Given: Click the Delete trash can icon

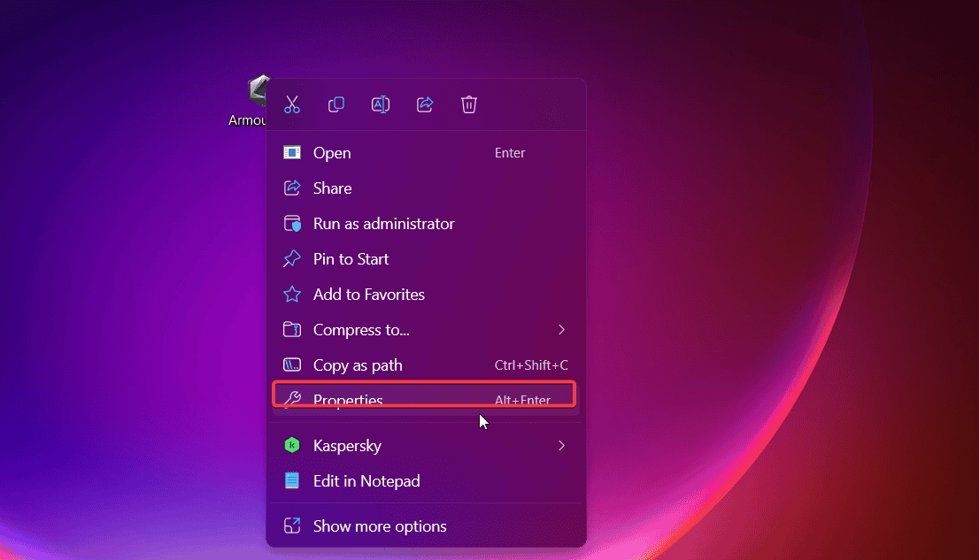Looking at the screenshot, I should point(469,104).
